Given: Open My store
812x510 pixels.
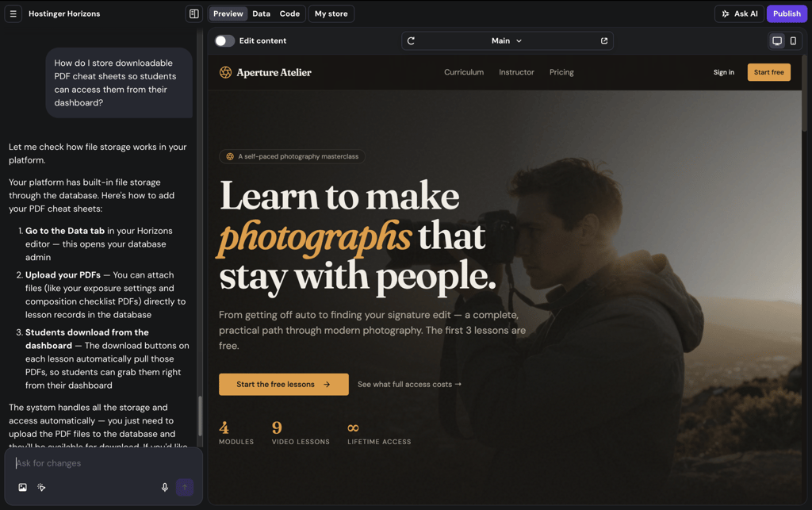Looking at the screenshot, I should point(331,14).
